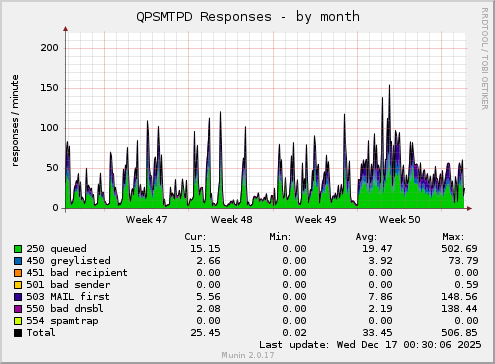
Task: Click the black Total legend swatch
Action: point(18,333)
